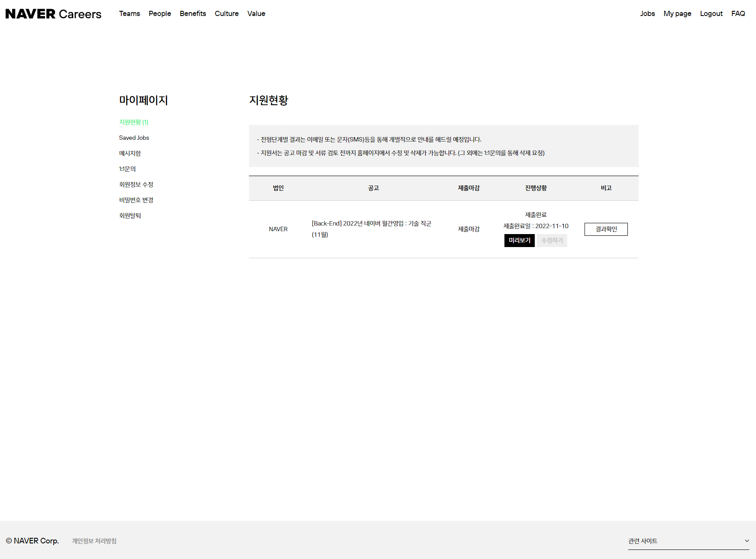Click the NAVER Careers logo
The image size is (756, 559).
(x=53, y=14)
